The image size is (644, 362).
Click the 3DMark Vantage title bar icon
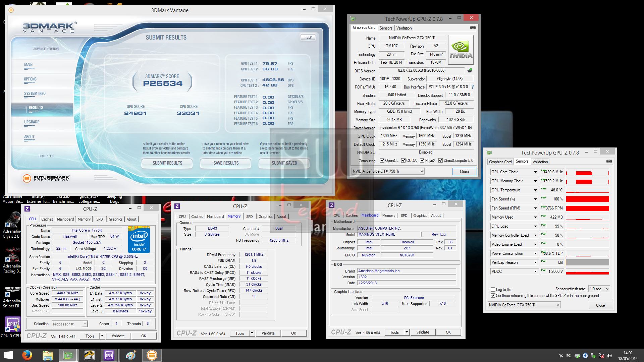(x=11, y=10)
